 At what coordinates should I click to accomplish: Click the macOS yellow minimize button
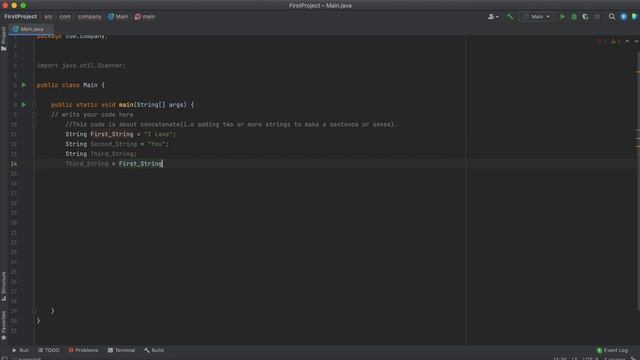[x=14, y=5]
